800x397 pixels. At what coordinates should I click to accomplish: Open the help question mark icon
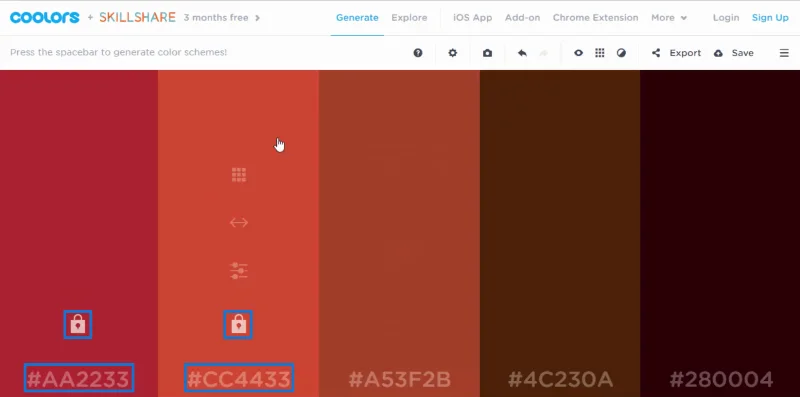[418, 53]
